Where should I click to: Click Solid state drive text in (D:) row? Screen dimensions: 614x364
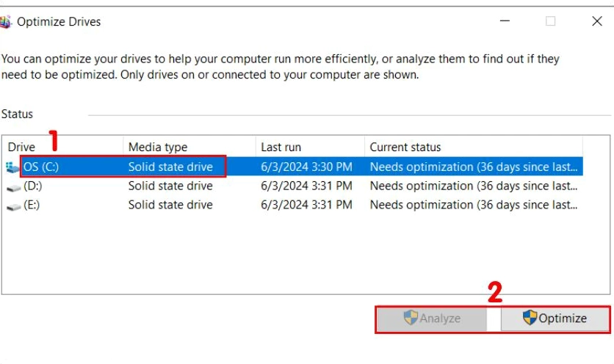coord(170,186)
